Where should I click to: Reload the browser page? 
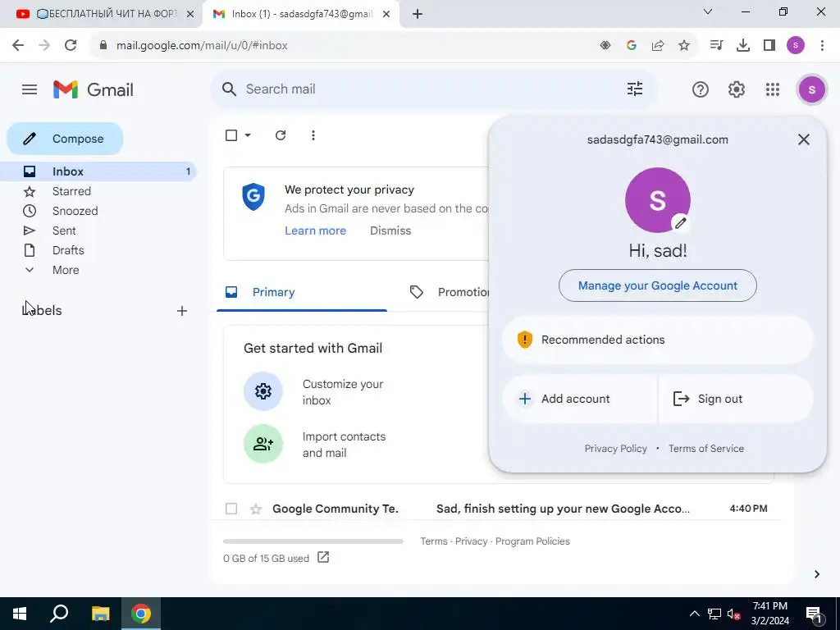(x=71, y=45)
